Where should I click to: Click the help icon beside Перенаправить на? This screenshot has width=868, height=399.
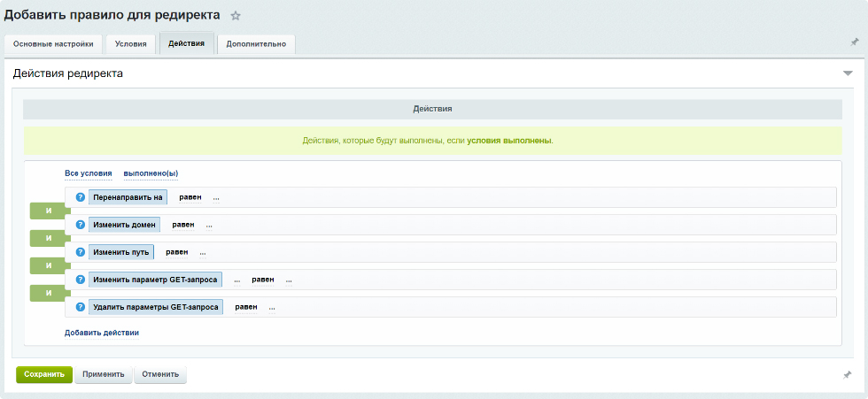(x=81, y=197)
